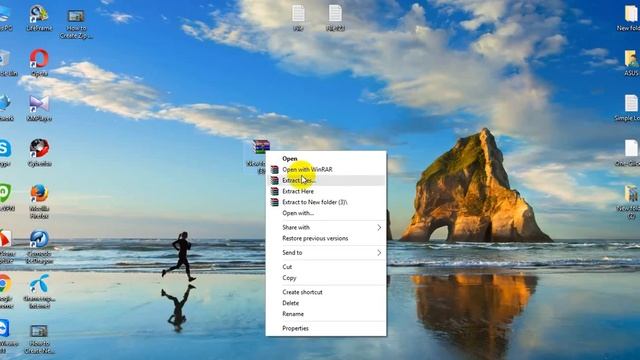
Task: Expand the Share with submenu arrow
Action: coord(379,227)
